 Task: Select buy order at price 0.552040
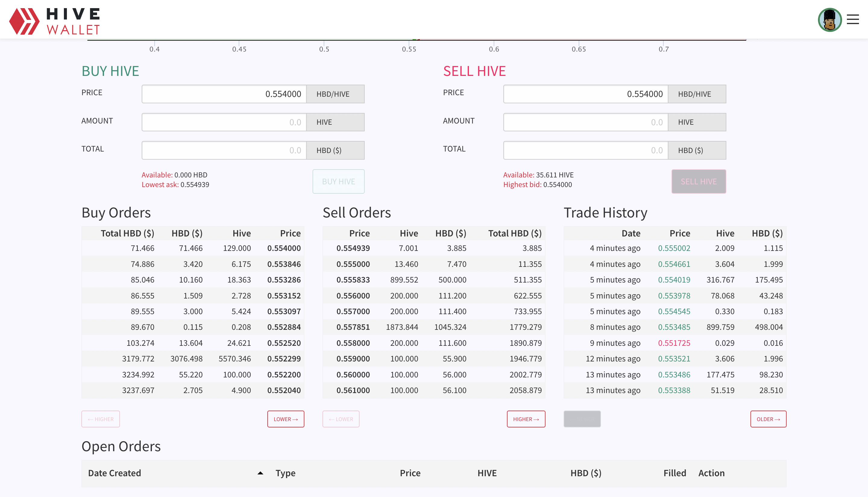[193, 390]
